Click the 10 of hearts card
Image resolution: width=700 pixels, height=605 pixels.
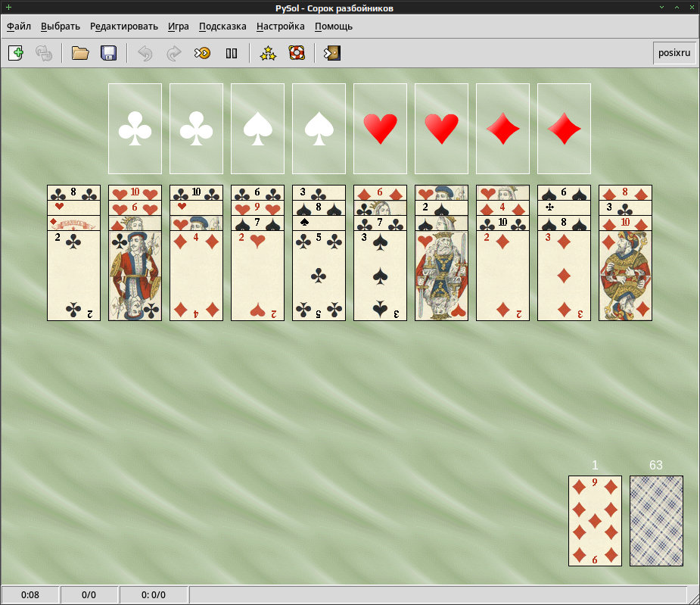[x=135, y=192]
